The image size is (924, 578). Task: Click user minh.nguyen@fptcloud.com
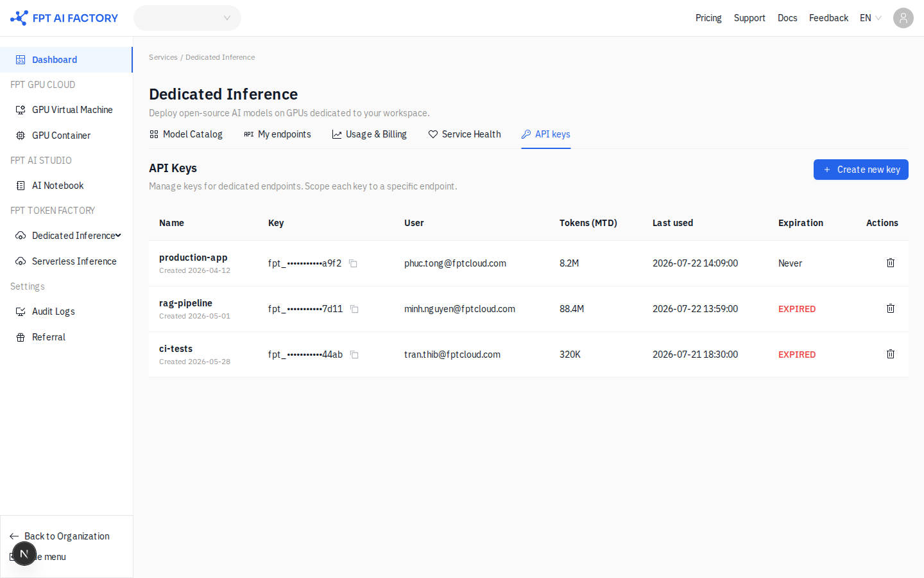(459, 309)
